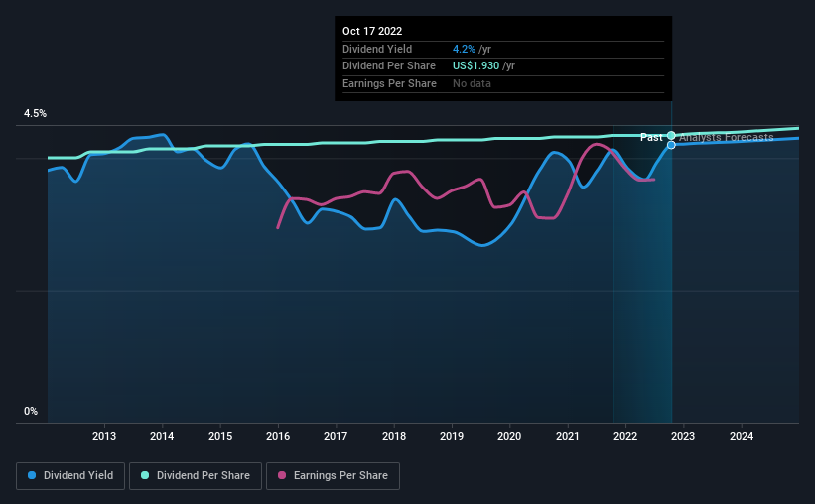Viewport: 815px width, 504px height.
Task: Toggle the Dividend Yield legend series
Action: 70,476
